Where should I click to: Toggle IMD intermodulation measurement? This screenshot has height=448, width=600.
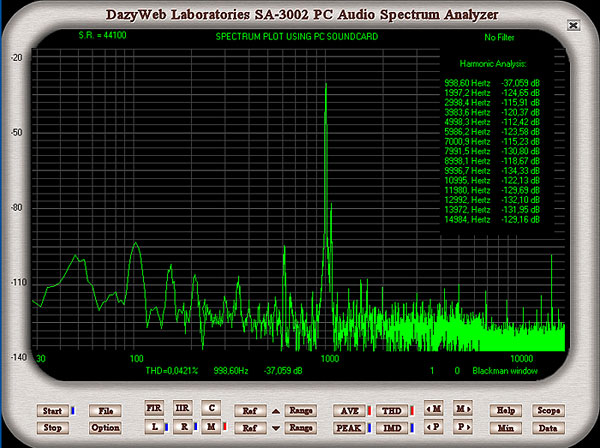[393, 427]
